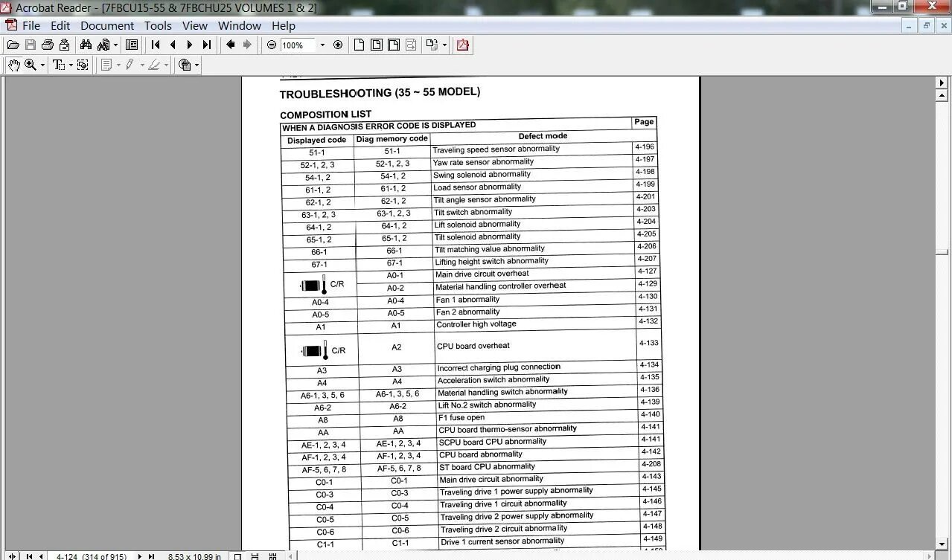Click the Zoom Out minus button
952x560 pixels.
coord(272,45)
